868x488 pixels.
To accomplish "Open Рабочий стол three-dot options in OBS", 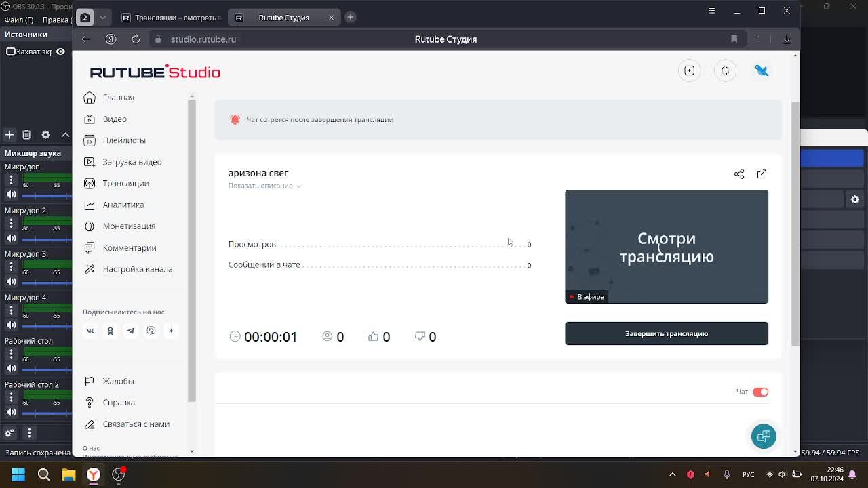I will point(11,354).
